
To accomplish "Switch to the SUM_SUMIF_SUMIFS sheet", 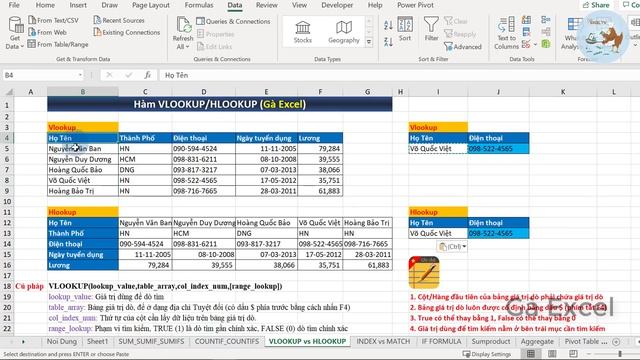I will pos(151,342).
